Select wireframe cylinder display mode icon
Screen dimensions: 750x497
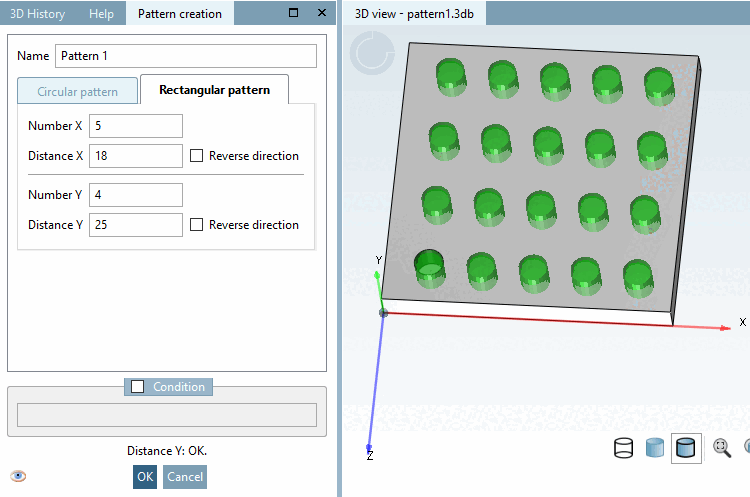click(623, 448)
